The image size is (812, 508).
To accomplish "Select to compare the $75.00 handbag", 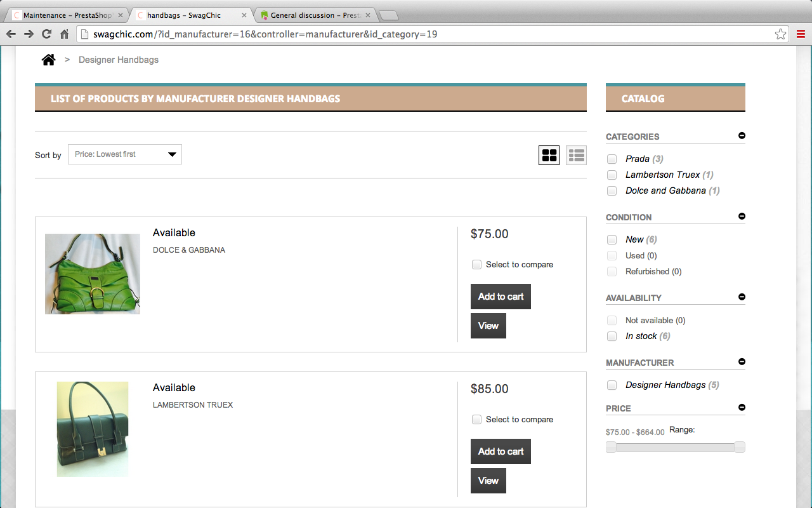I will coord(476,264).
